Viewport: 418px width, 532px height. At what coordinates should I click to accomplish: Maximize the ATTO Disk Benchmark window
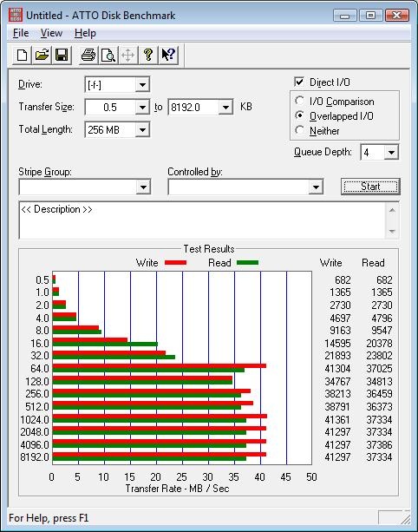pyautogui.click(x=370, y=16)
